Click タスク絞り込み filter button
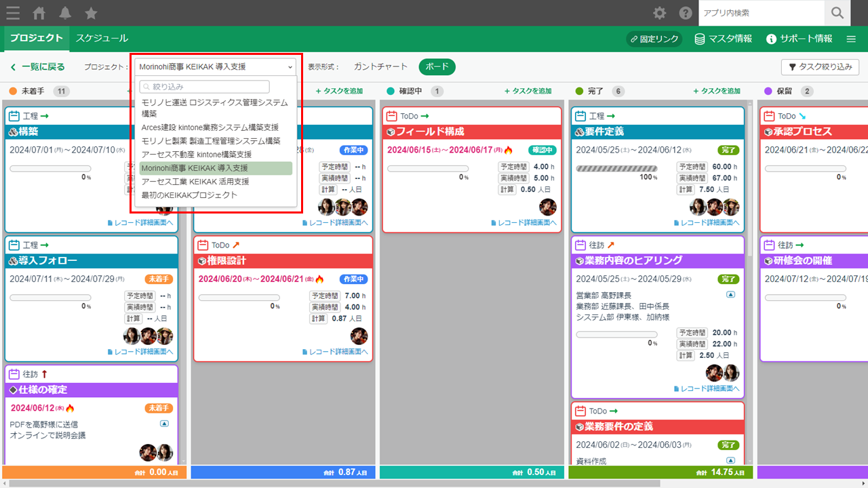 [821, 67]
